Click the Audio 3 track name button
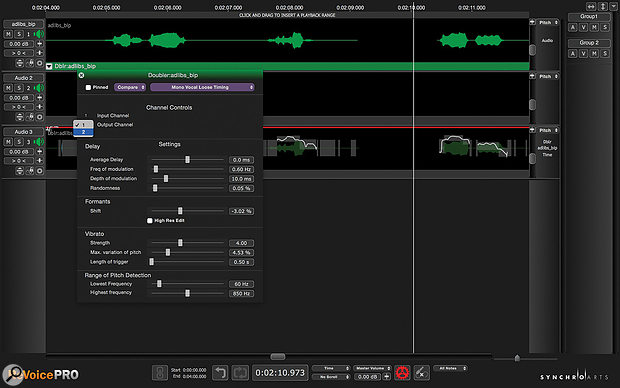Image resolution: width=620 pixels, height=388 pixels. (x=24, y=132)
